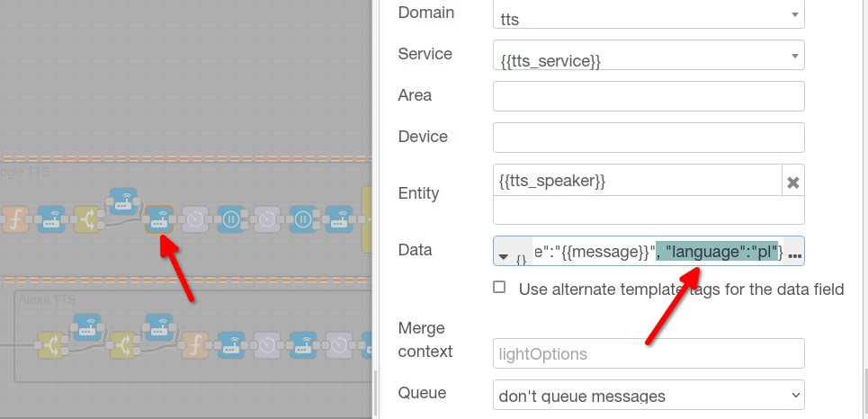
Task: Select first pause node in Google TTS row
Action: pos(231,219)
